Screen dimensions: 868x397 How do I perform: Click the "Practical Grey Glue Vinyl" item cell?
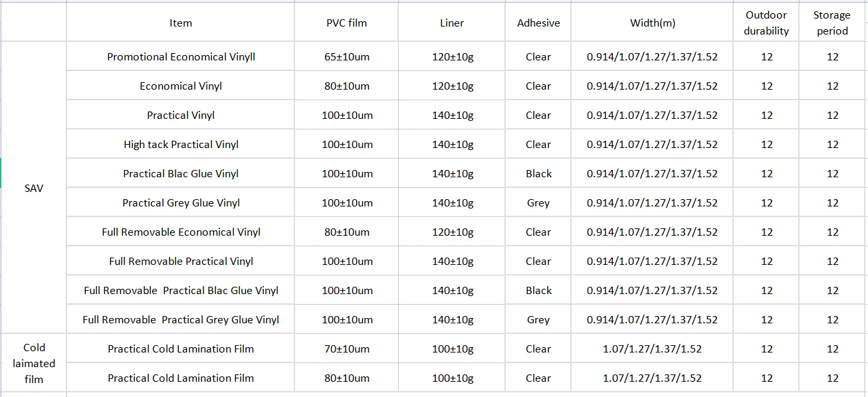[x=181, y=203]
